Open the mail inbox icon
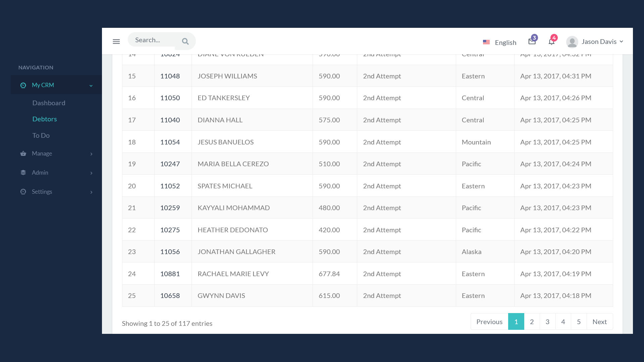The width and height of the screenshot is (644, 362). (532, 42)
